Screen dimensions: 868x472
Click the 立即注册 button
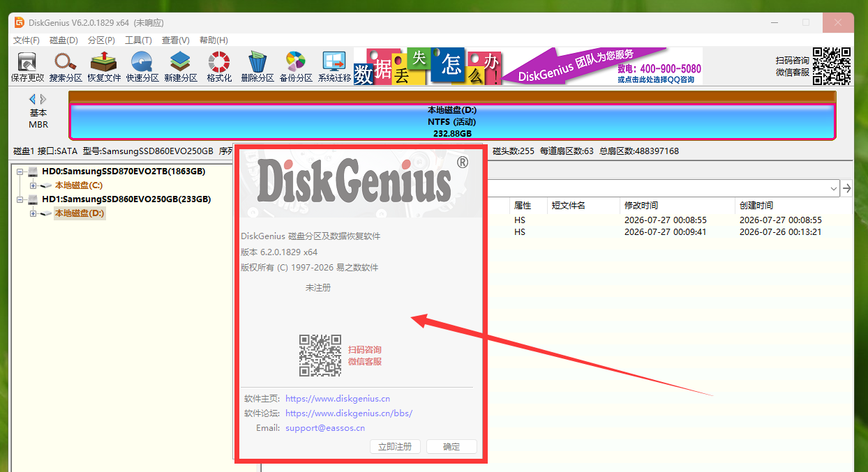tap(395, 447)
